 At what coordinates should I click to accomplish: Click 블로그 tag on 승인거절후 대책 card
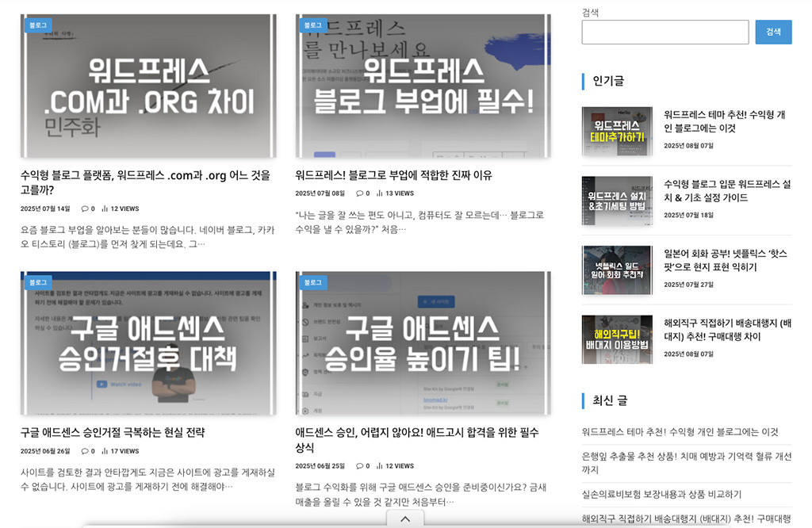[38, 282]
